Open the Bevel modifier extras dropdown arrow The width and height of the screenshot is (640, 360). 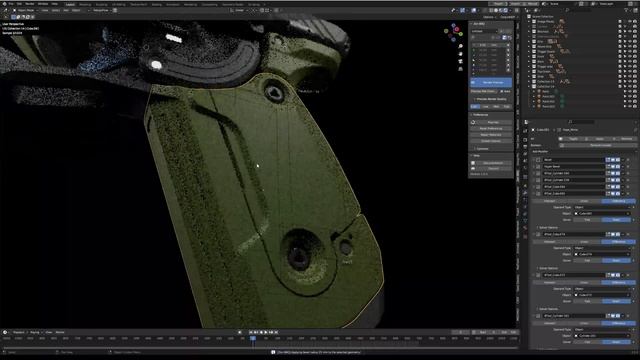623,160
